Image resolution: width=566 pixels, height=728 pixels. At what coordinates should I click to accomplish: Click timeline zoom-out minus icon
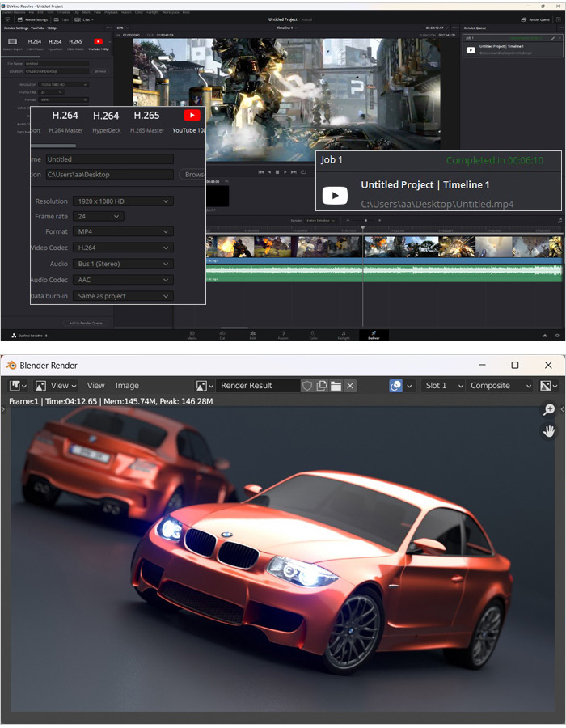(348, 221)
